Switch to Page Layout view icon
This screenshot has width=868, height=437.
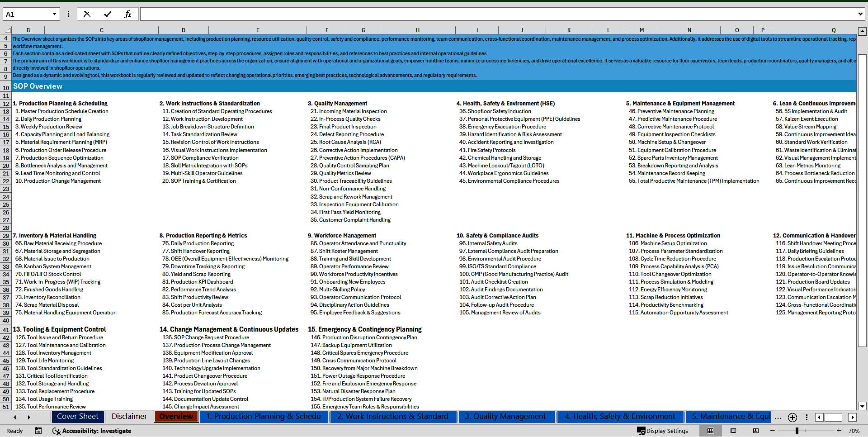point(733,431)
